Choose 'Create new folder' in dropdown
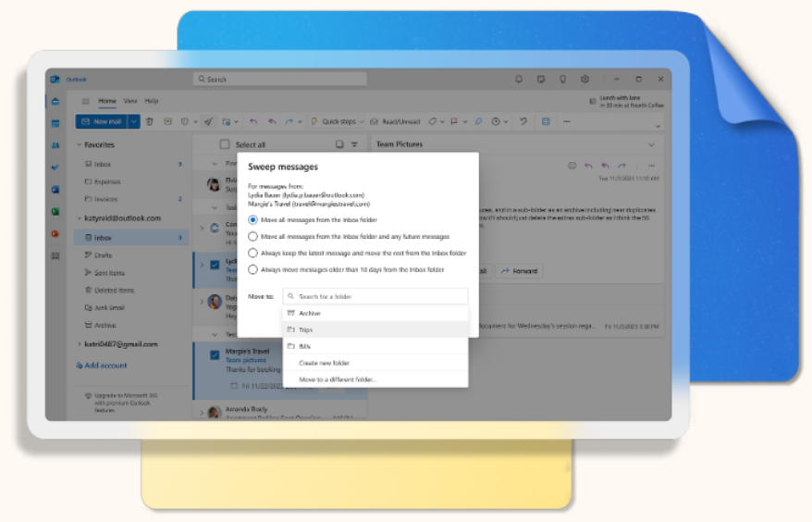This screenshot has width=812, height=522. (324, 363)
